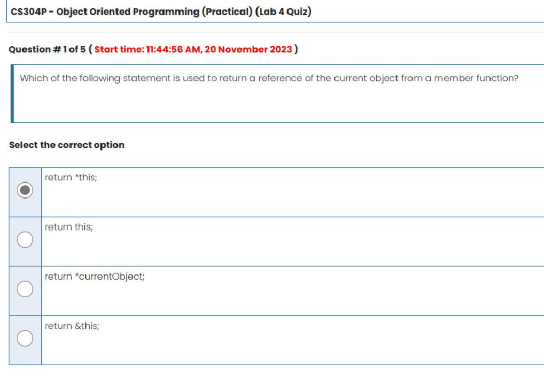Image resolution: width=544 pixels, height=392 pixels.
Task: Select the "return &this;" radio button
Action: 25,338
